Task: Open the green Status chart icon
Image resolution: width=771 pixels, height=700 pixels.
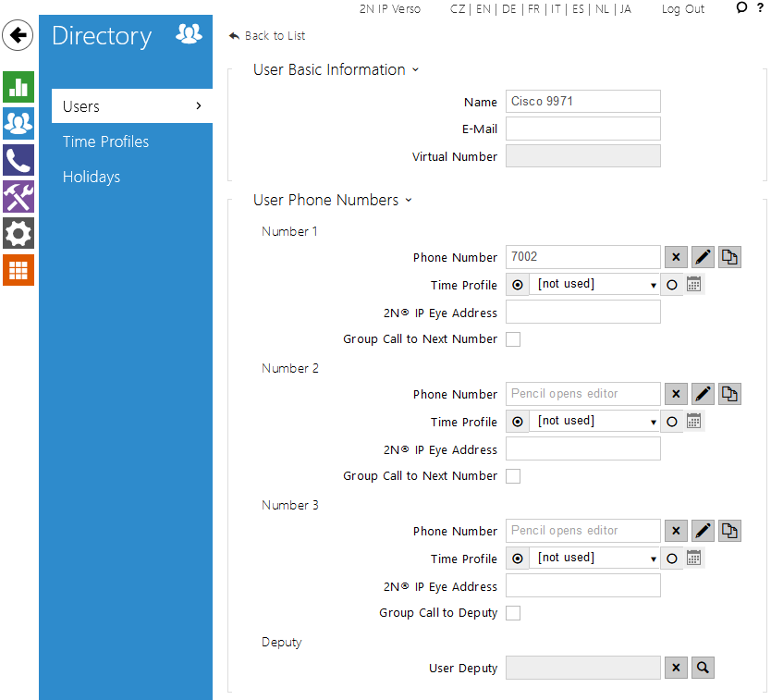Action: (18, 87)
